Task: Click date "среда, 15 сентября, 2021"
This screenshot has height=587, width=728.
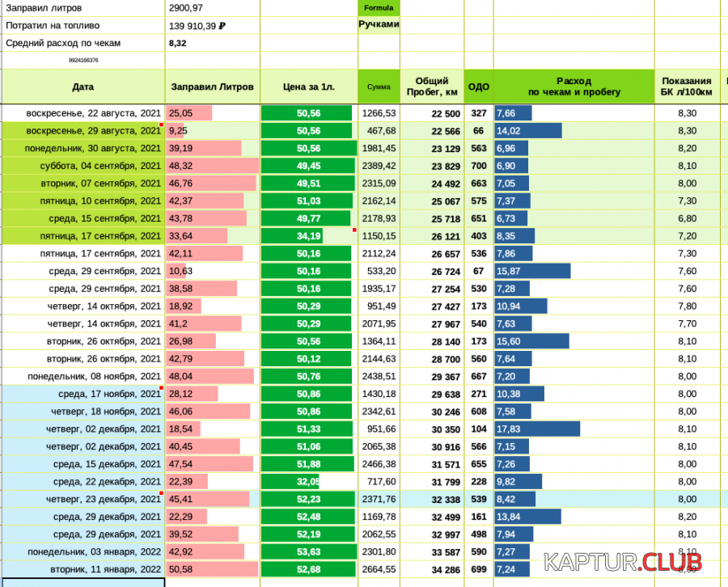Action: pyautogui.click(x=83, y=218)
